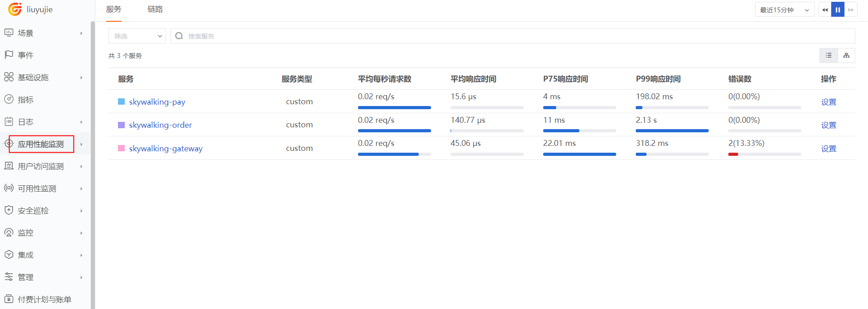Image resolution: width=868 pixels, height=309 pixels.
Task: Click the sidebar vertical scrollbar
Action: click(x=93, y=165)
